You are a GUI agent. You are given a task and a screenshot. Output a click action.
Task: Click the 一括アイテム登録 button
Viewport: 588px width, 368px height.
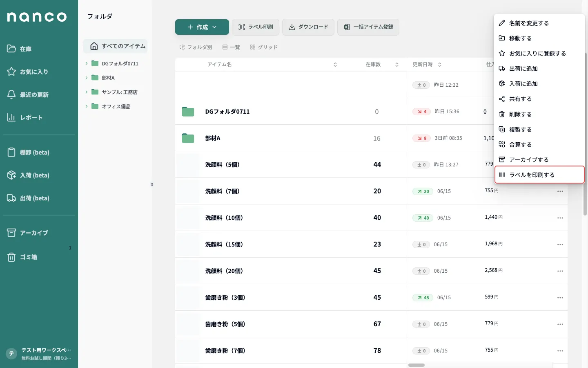(x=368, y=27)
